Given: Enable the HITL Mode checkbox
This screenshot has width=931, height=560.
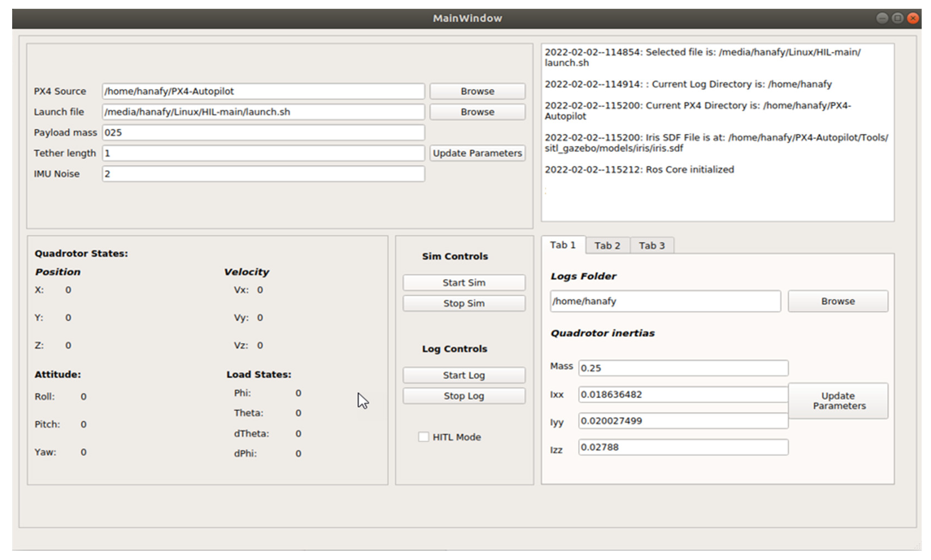Looking at the screenshot, I should [423, 437].
